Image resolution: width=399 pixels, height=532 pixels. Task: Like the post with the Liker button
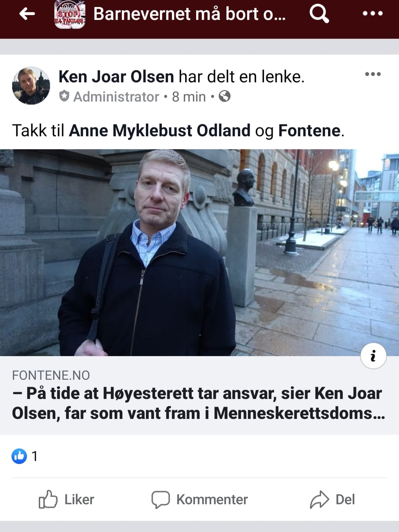[66, 499]
